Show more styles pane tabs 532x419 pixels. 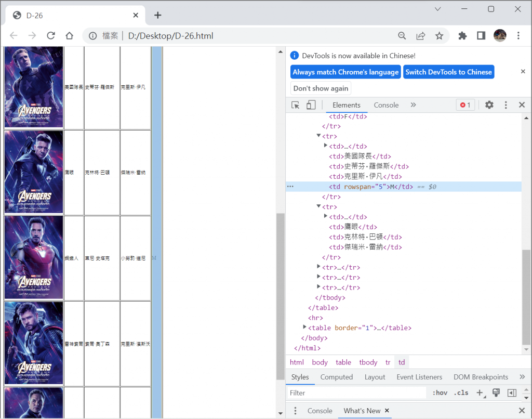click(522, 377)
